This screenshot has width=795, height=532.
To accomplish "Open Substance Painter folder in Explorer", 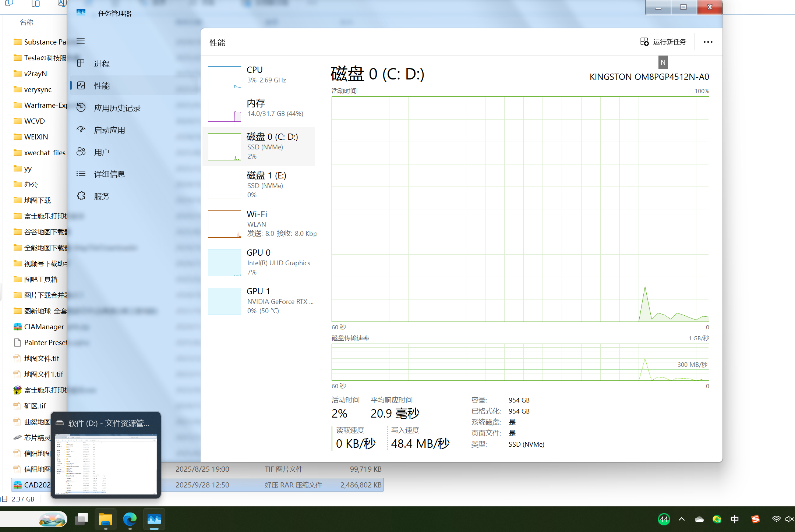I will pos(40,42).
